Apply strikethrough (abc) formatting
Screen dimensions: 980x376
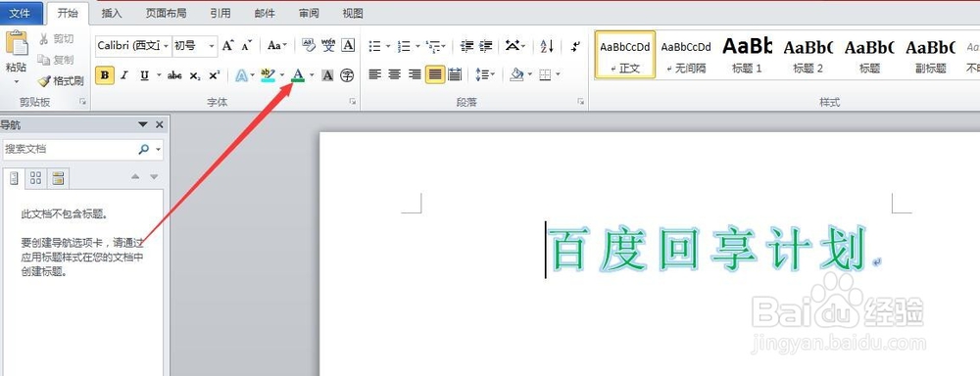tap(175, 75)
